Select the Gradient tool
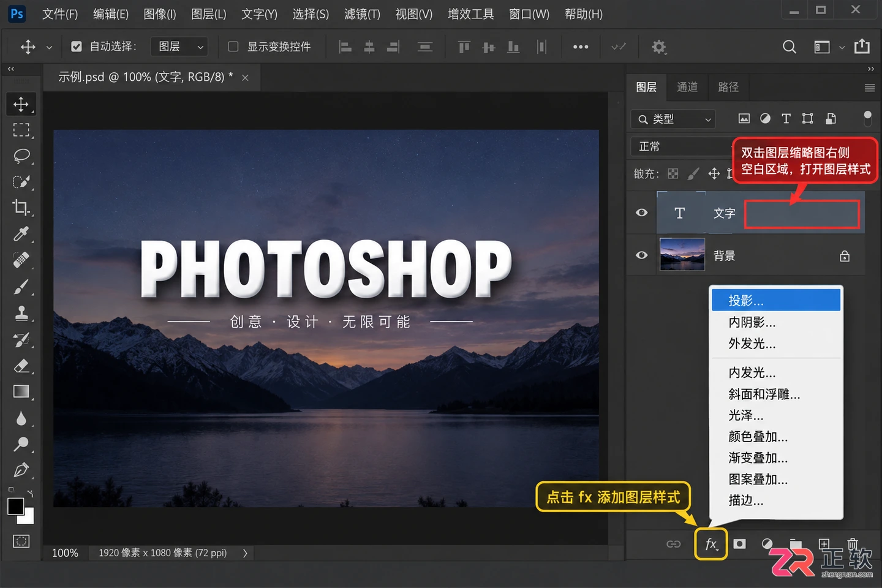The image size is (882, 588). pyautogui.click(x=21, y=391)
